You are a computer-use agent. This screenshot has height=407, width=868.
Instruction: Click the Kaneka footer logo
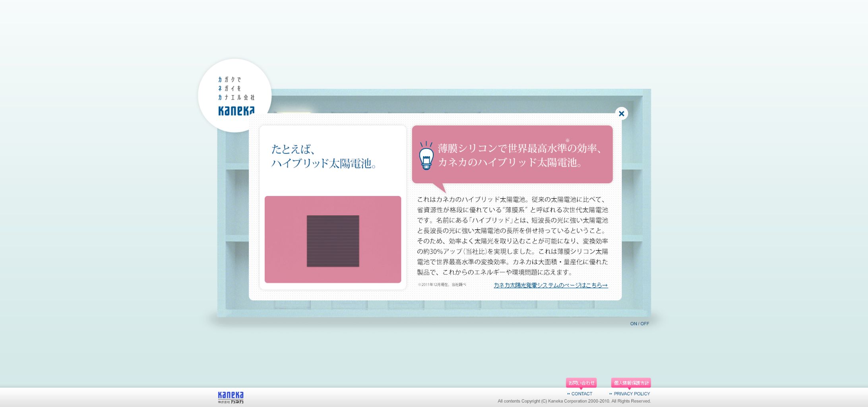pyautogui.click(x=231, y=397)
